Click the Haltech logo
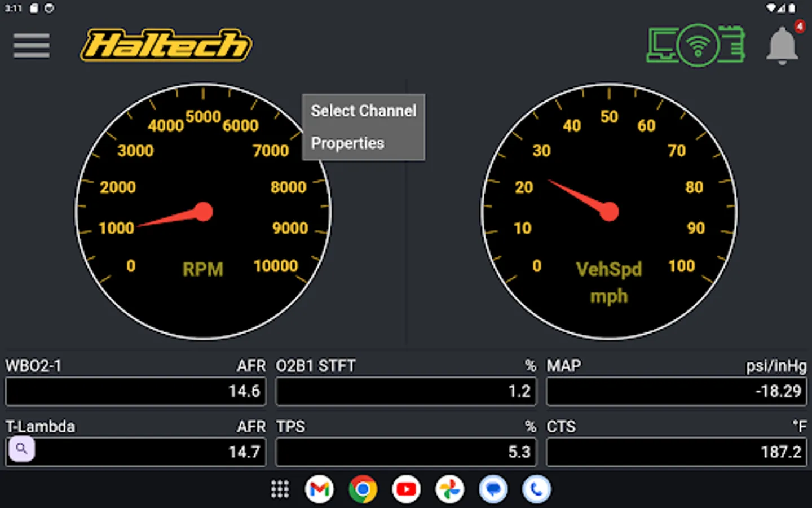 pyautogui.click(x=165, y=45)
